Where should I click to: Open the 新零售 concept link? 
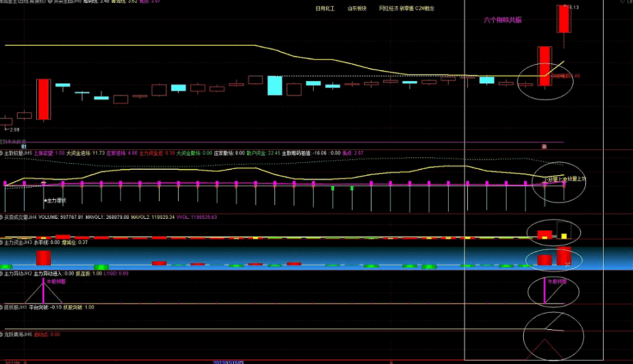[407, 8]
